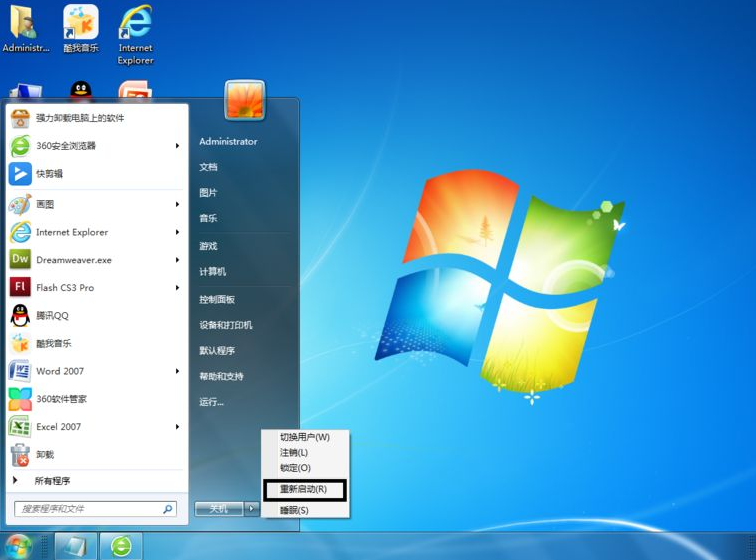Open 控制面板 link
The image size is (756, 560).
(217, 299)
